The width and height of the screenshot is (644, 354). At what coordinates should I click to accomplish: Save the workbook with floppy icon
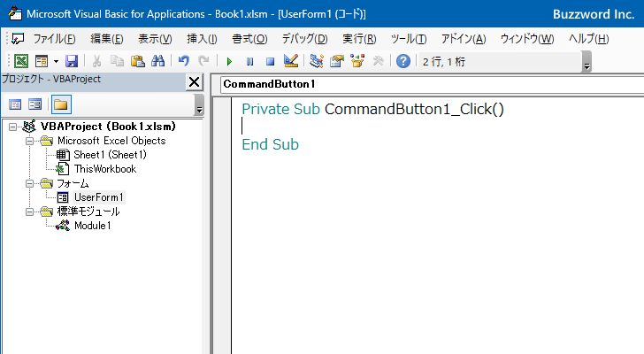(72, 62)
